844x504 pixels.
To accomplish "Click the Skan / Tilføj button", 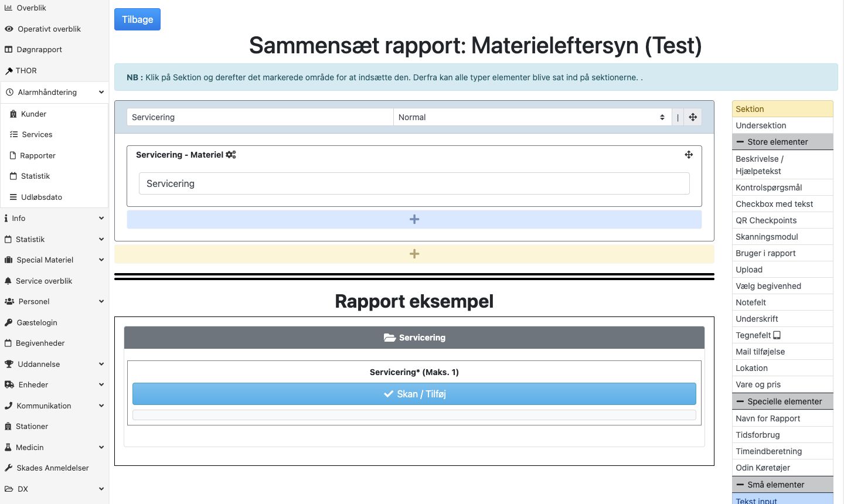I will [x=414, y=394].
